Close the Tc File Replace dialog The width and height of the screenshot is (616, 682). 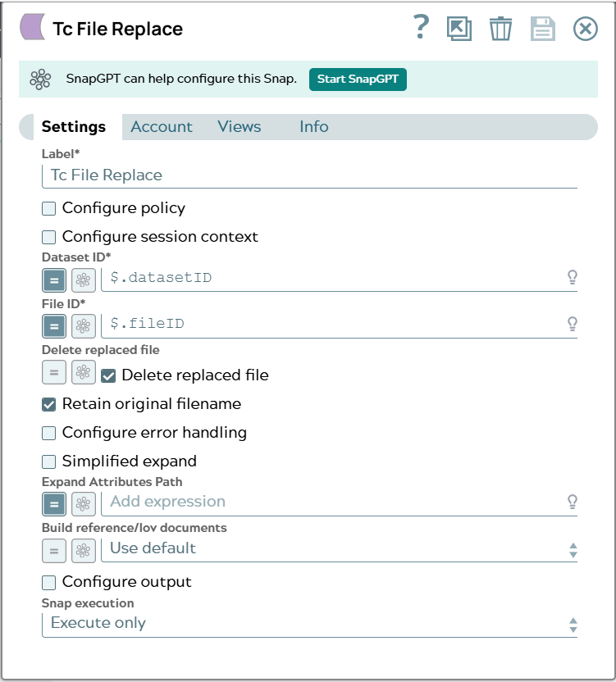(x=585, y=30)
